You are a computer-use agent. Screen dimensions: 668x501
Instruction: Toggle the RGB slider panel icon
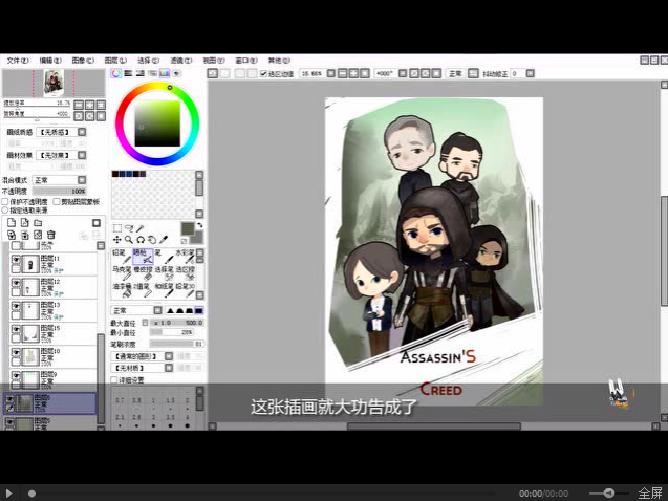point(128,73)
